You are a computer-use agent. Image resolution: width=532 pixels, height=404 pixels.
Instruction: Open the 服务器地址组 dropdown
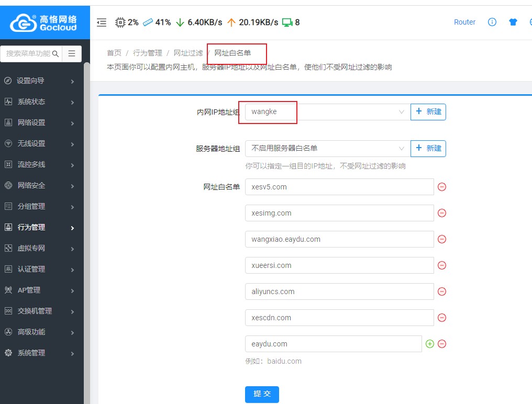coord(327,148)
